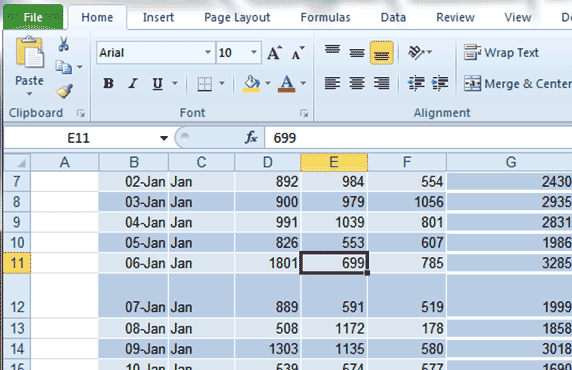Viewport: 572px width, 370px height.
Task: Click the insert function fx icon
Action: (x=251, y=138)
